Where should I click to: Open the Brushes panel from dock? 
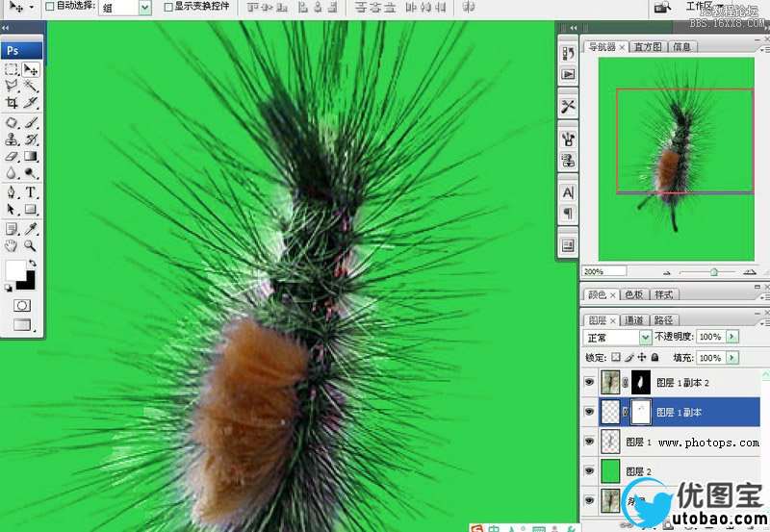568,139
